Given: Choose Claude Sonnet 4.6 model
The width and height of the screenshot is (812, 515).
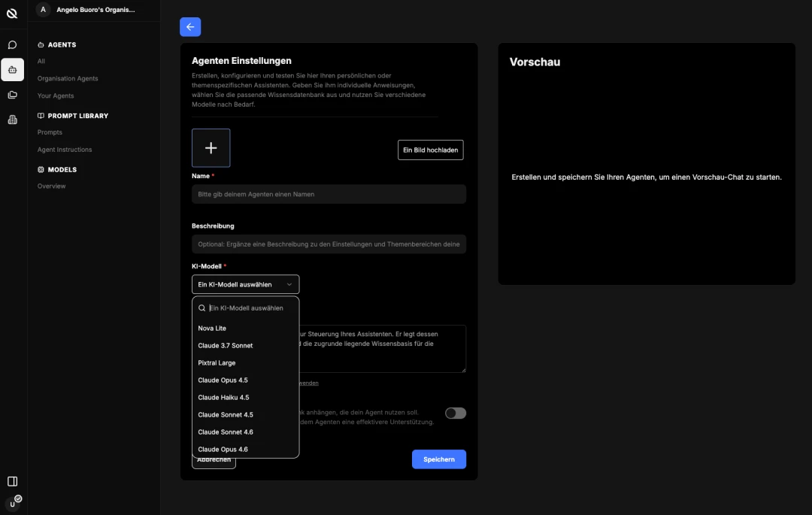Looking at the screenshot, I should (x=245, y=432).
